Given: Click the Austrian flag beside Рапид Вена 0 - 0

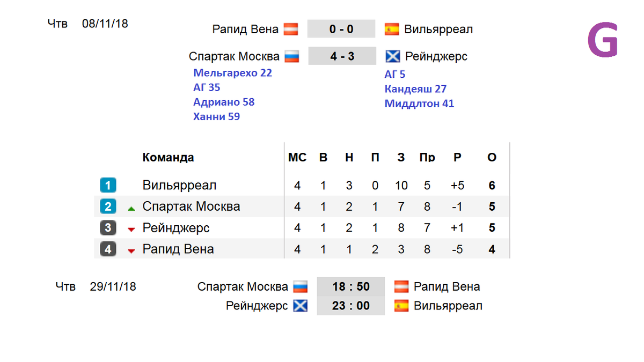Looking at the screenshot, I should tap(291, 29).
